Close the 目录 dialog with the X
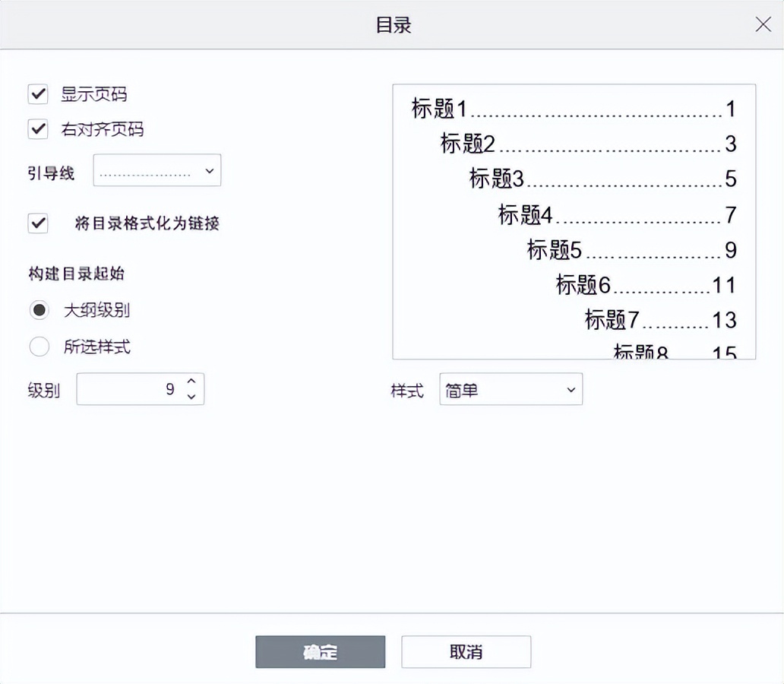The image size is (784, 684). click(x=763, y=24)
